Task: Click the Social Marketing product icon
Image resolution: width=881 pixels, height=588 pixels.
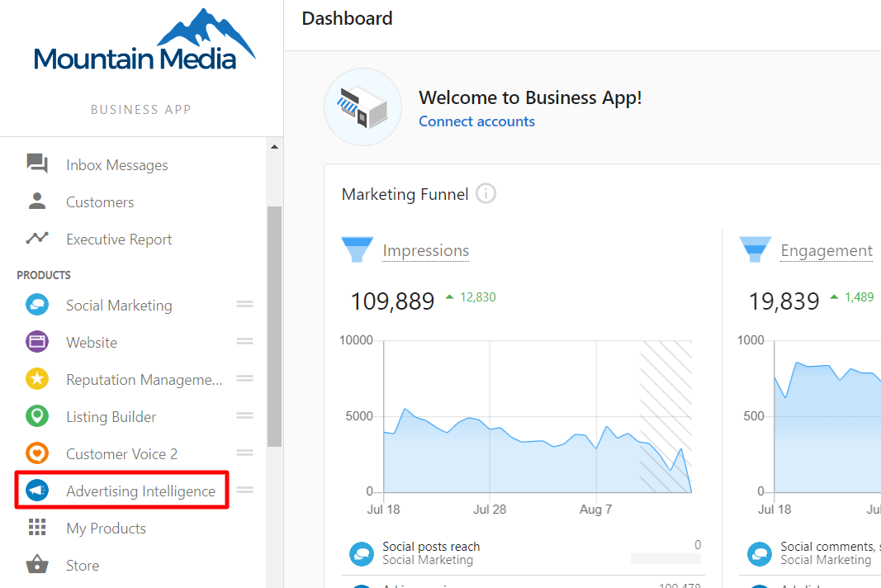Action: [37, 305]
